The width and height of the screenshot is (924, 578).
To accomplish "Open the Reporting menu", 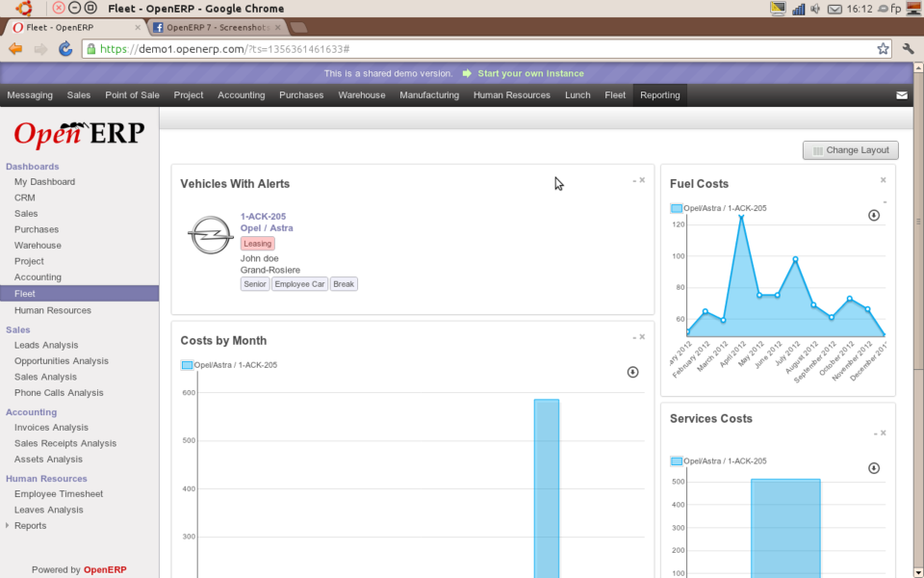I will (660, 95).
